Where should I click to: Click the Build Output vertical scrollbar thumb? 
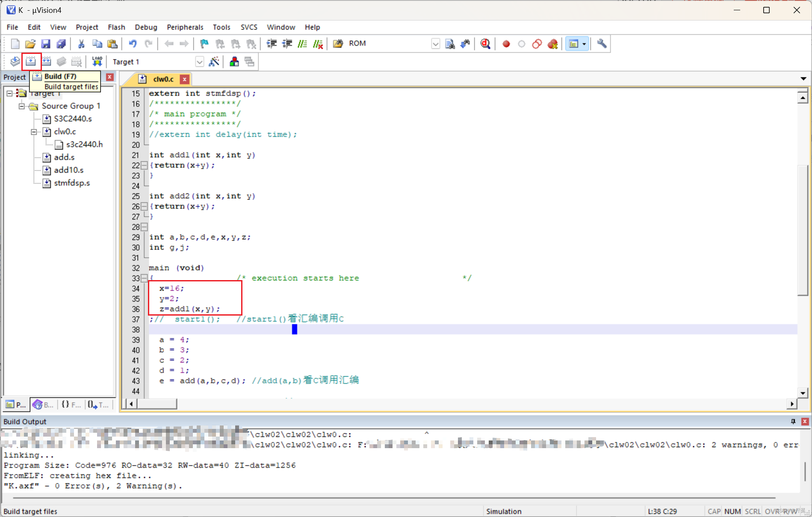pyautogui.click(x=806, y=471)
